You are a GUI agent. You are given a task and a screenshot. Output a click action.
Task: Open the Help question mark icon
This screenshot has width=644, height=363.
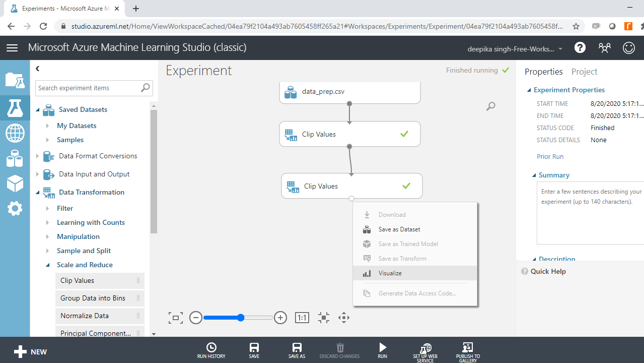(x=580, y=48)
